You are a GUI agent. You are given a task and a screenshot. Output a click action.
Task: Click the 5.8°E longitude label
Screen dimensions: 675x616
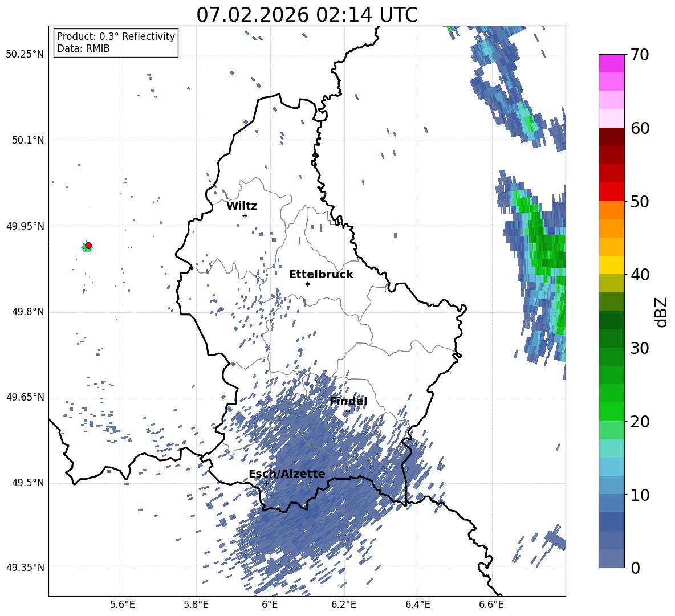pyautogui.click(x=196, y=605)
